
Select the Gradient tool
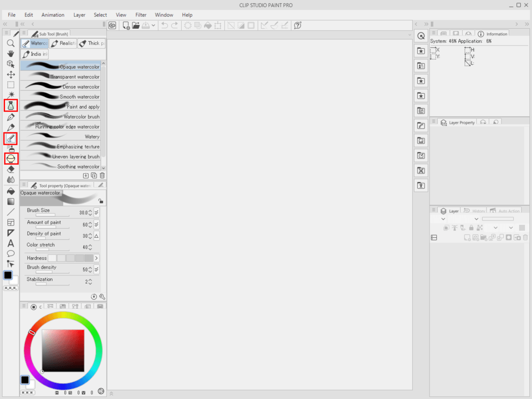pyautogui.click(x=11, y=202)
